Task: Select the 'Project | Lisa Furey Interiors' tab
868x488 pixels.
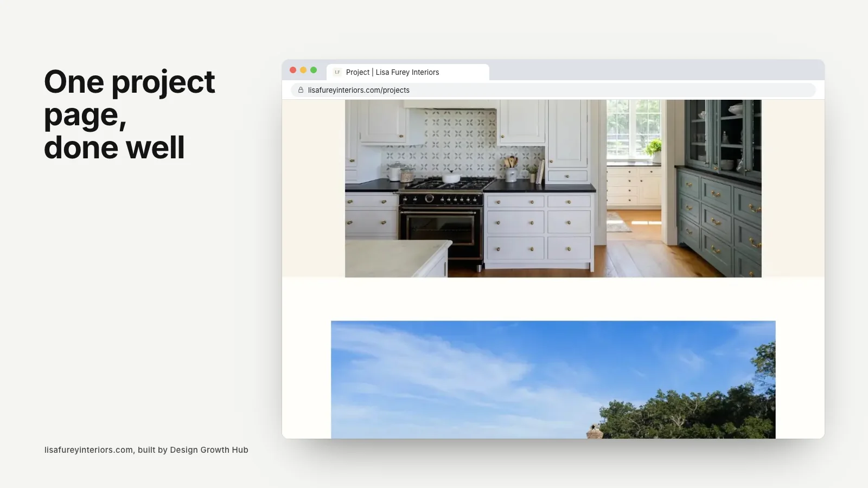Action: tap(408, 72)
